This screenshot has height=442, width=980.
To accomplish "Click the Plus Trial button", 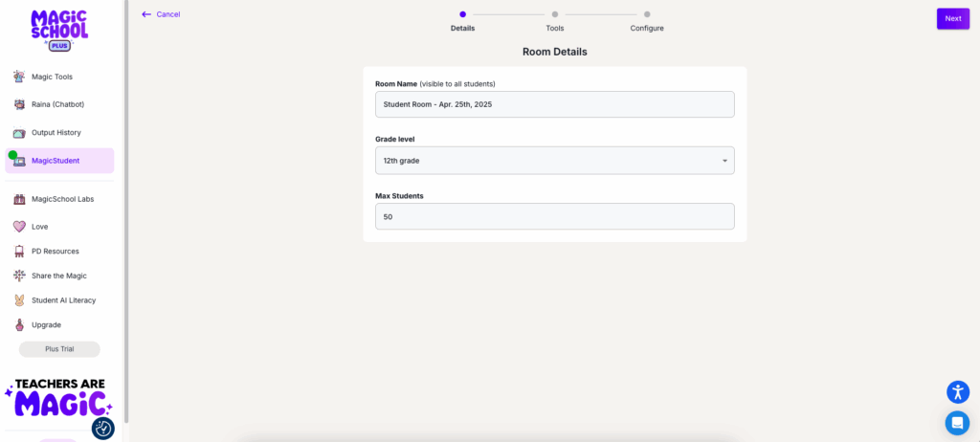I will point(59,349).
